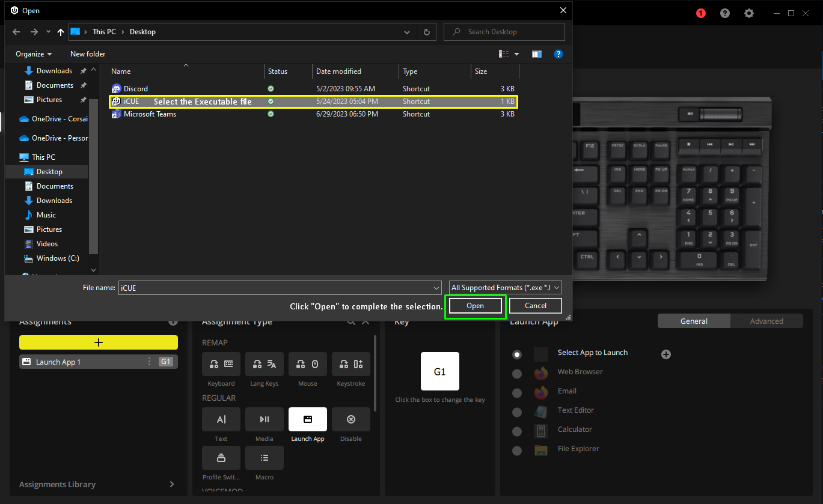Open the Macro assignment type

(x=264, y=458)
